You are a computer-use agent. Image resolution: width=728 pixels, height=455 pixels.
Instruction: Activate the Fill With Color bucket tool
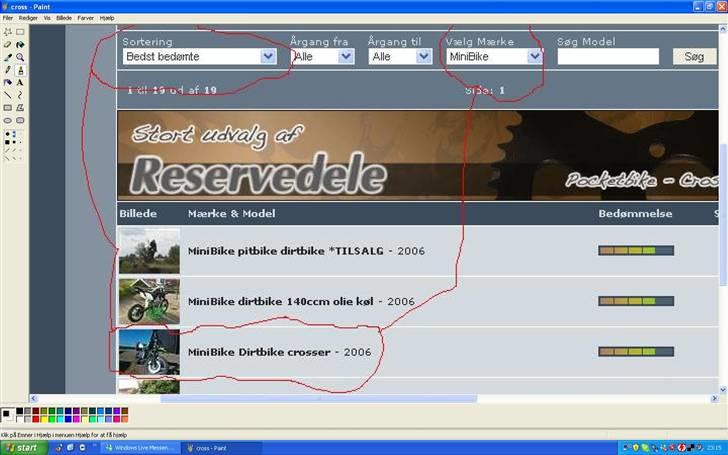tap(20, 45)
